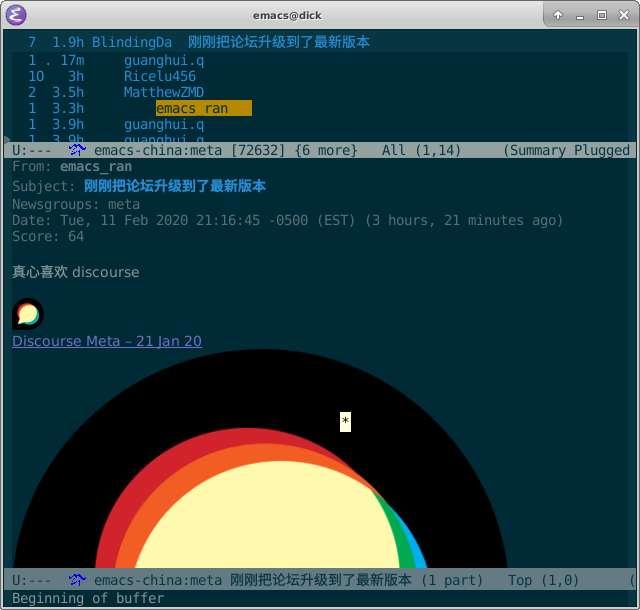Select the MatthewZMD 3.5h summary row
The image size is (640, 610).
coord(116,92)
